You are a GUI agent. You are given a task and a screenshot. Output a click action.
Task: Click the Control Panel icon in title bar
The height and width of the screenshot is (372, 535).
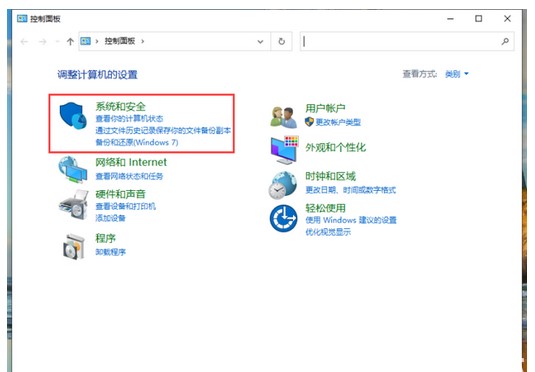click(x=22, y=18)
